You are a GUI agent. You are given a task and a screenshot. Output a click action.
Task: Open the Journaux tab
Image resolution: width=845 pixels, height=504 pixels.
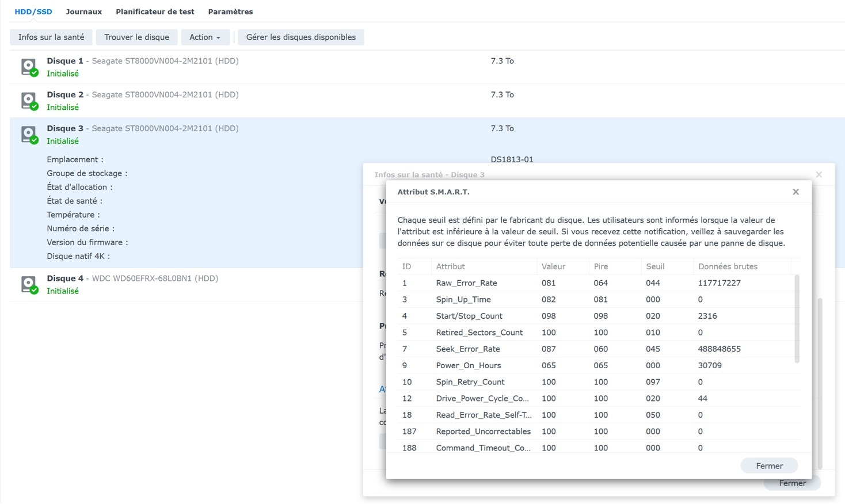click(x=84, y=12)
